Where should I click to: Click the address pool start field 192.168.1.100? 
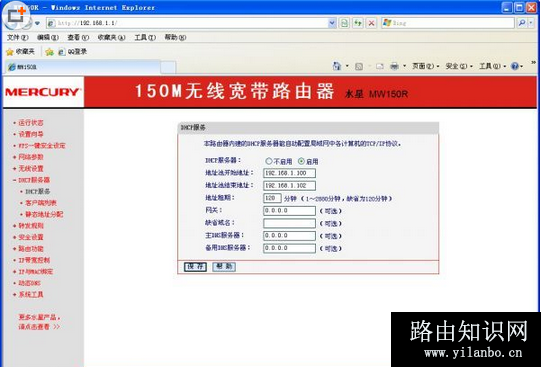point(289,173)
